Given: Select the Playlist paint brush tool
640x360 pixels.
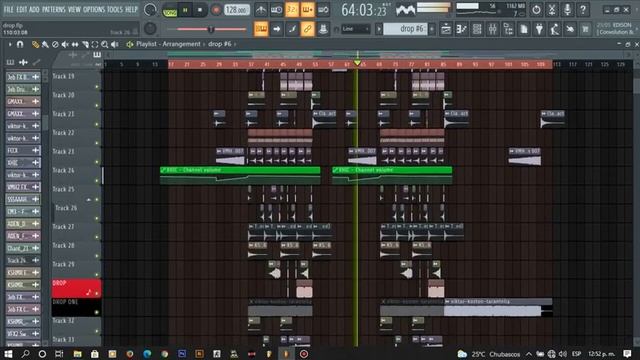Looking at the screenshot, I should coord(45,44).
